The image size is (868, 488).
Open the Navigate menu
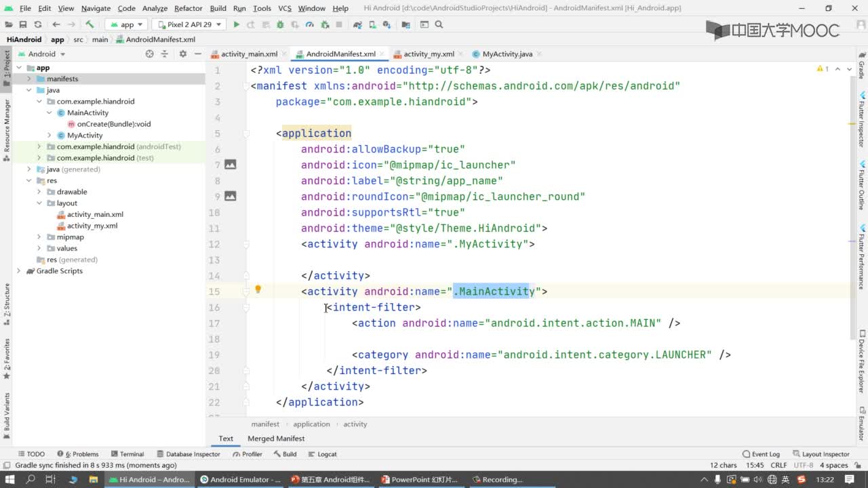[96, 8]
